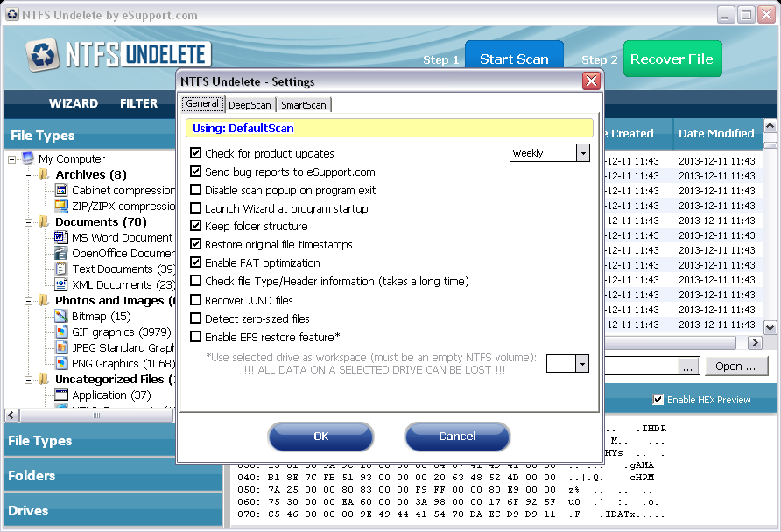Click the Cabinet compression file icon
The width and height of the screenshot is (781, 532).
point(61,190)
